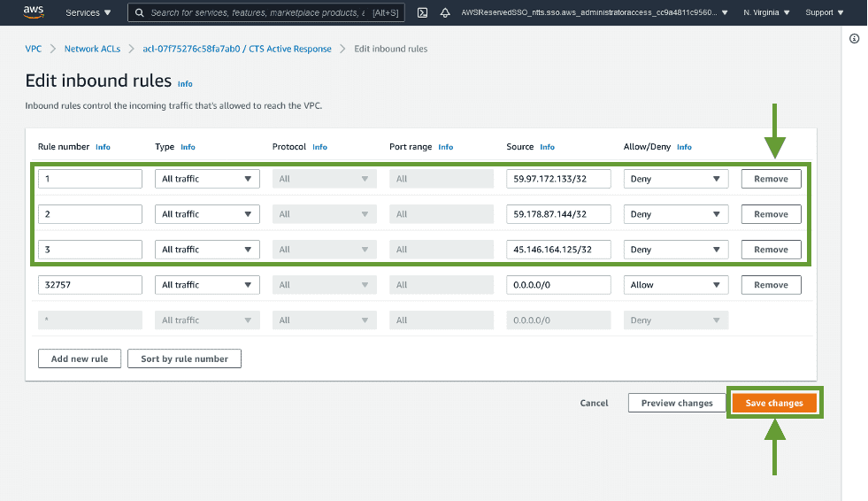Remove rule 2
Screen dimensions: 868x501
click(x=772, y=214)
